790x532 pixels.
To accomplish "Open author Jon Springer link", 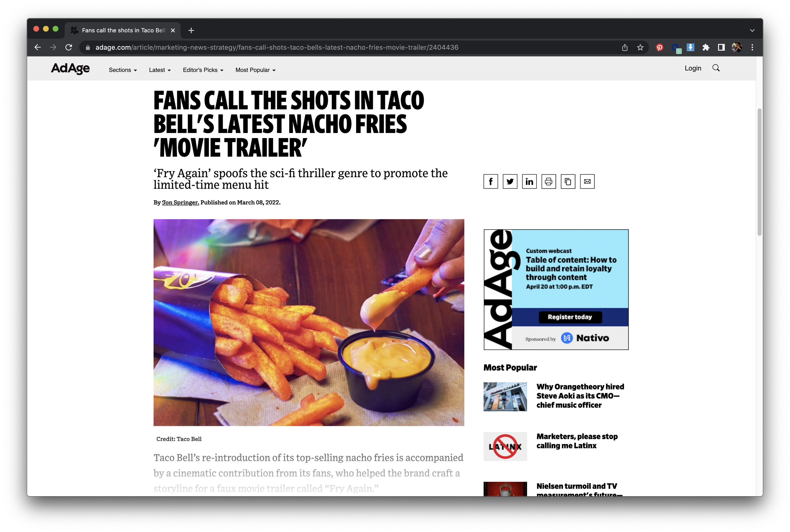I will click(x=180, y=203).
